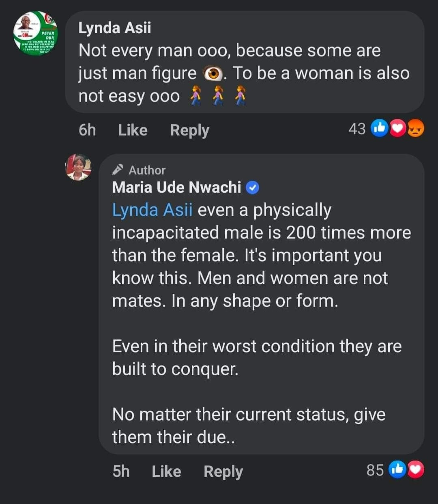
Task: Open Lynda Asii's profile picture
Action: pos(36,33)
